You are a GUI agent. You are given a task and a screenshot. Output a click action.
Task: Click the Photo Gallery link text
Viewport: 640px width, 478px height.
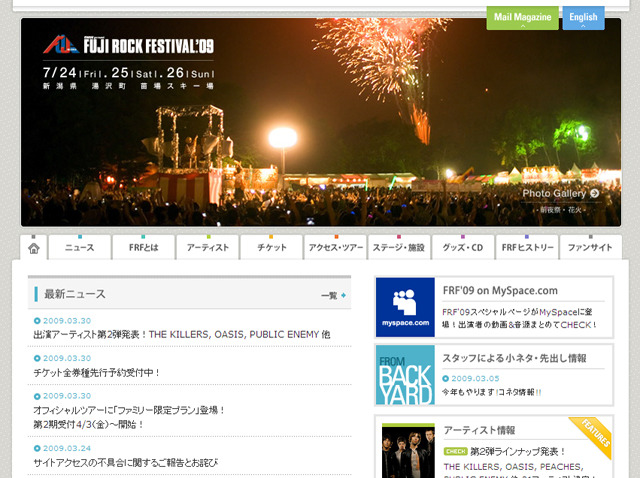[554, 193]
